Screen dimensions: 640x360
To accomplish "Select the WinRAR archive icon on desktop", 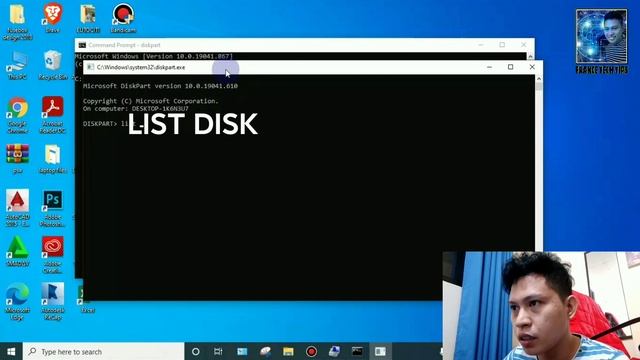I will click(17, 158).
